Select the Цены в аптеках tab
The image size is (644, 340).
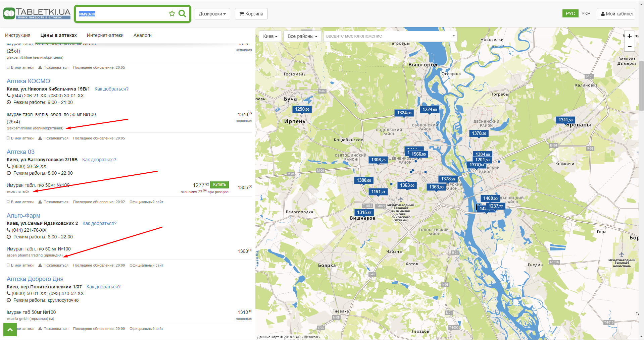coord(58,35)
